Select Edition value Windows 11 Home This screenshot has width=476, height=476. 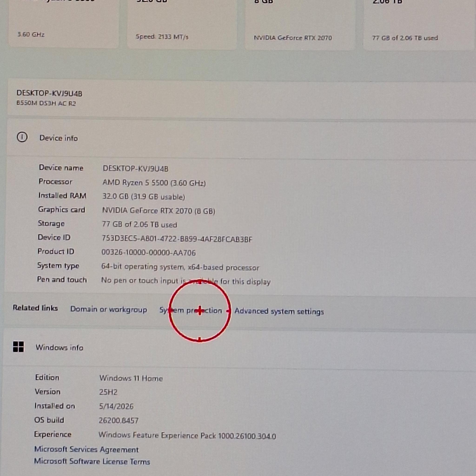(x=131, y=378)
